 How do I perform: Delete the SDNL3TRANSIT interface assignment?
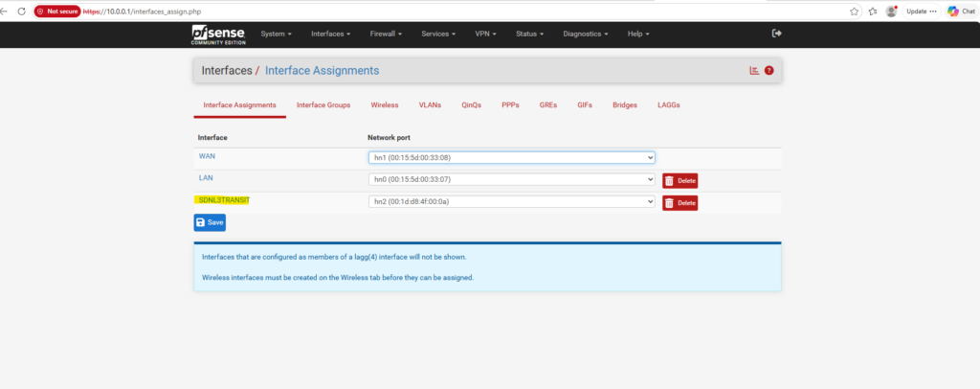pos(680,202)
